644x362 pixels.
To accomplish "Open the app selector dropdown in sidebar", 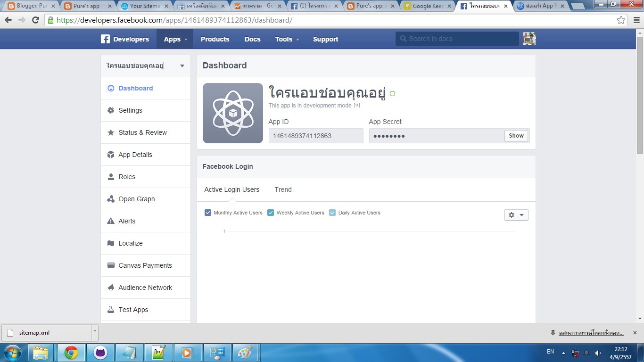I will point(146,66).
